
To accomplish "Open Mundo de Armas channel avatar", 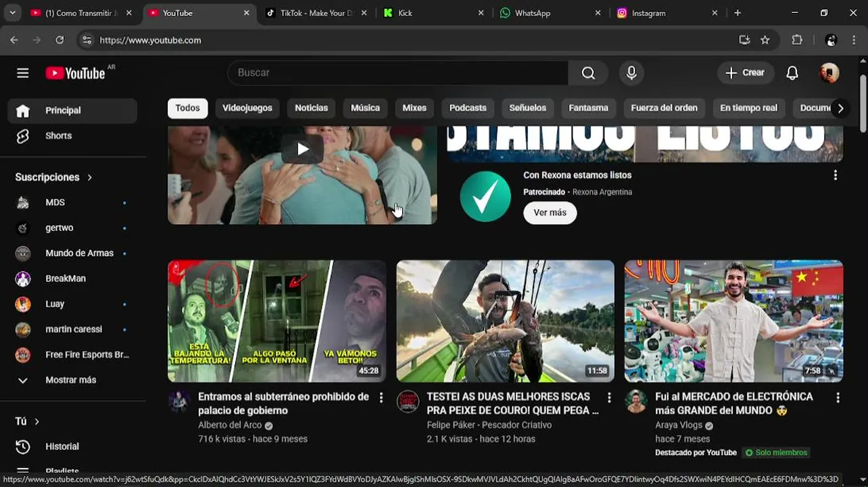I will pyautogui.click(x=23, y=253).
